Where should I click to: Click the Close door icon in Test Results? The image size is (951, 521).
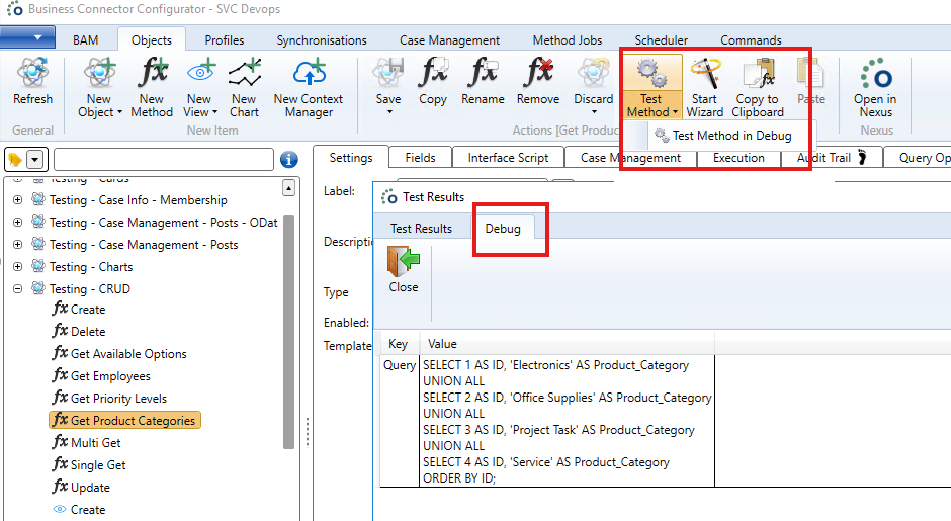coord(403,261)
